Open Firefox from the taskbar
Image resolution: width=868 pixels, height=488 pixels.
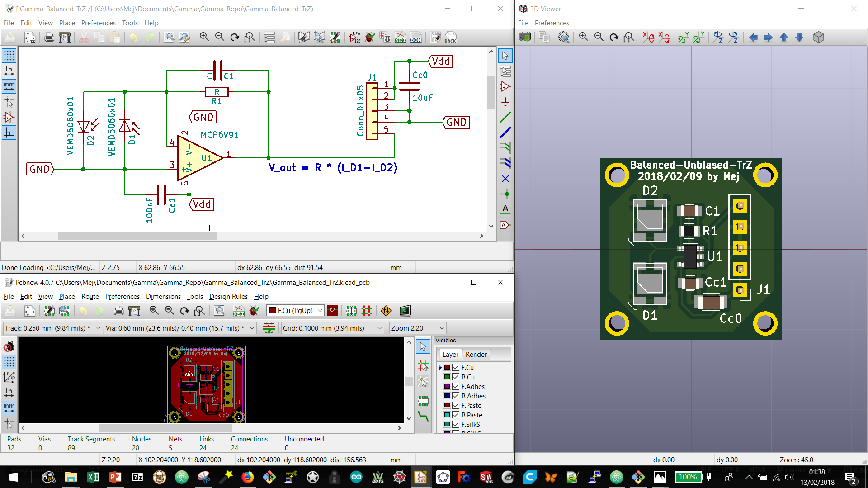(x=247, y=477)
